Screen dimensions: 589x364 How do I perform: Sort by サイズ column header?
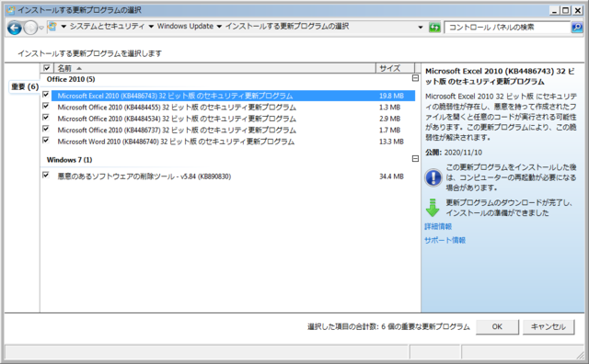[395, 68]
